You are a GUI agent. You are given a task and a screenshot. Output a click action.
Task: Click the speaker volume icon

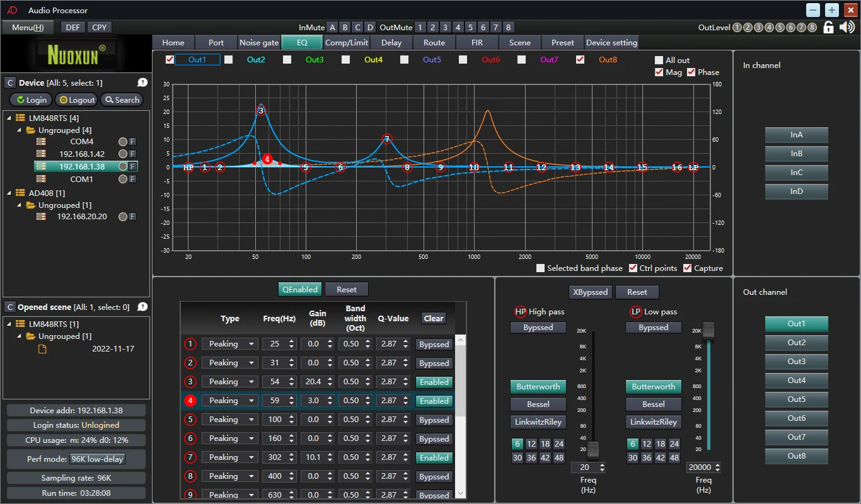click(x=847, y=27)
